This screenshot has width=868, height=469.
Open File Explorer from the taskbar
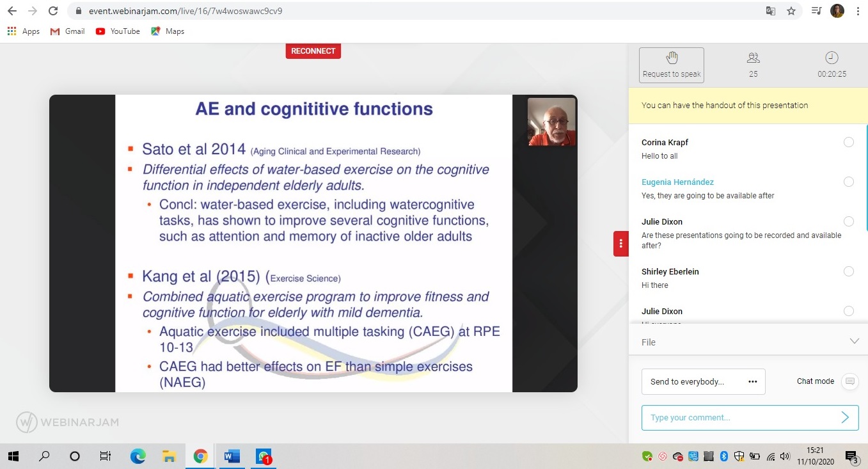coord(169,456)
